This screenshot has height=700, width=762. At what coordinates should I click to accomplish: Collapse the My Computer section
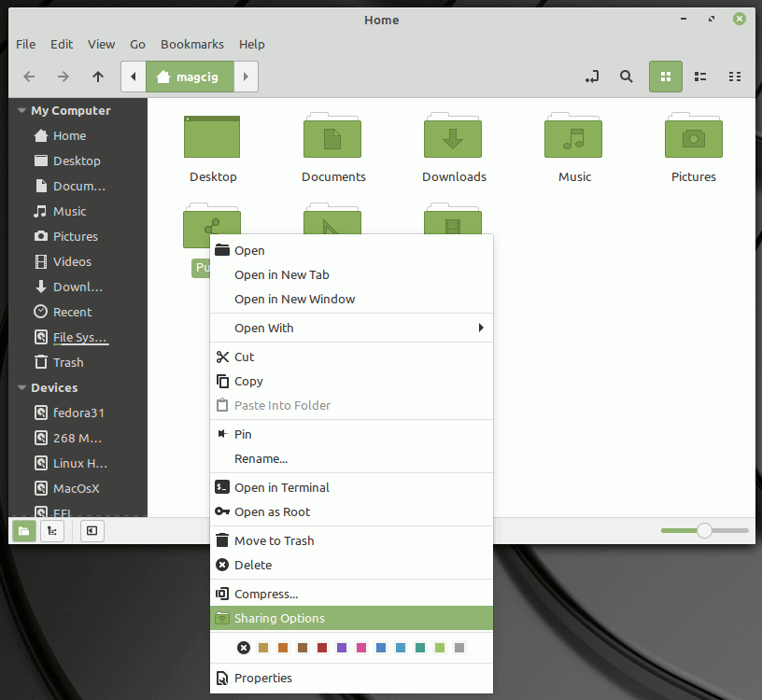coord(21,110)
